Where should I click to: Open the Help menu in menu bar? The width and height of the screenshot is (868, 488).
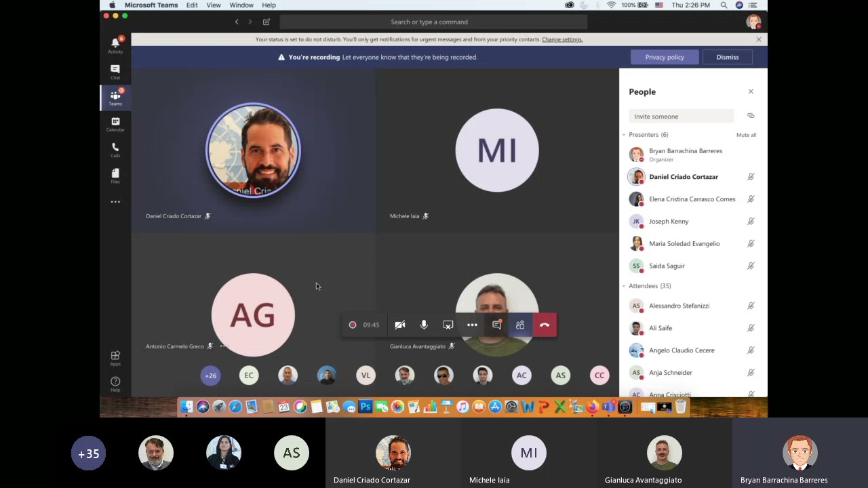269,5
